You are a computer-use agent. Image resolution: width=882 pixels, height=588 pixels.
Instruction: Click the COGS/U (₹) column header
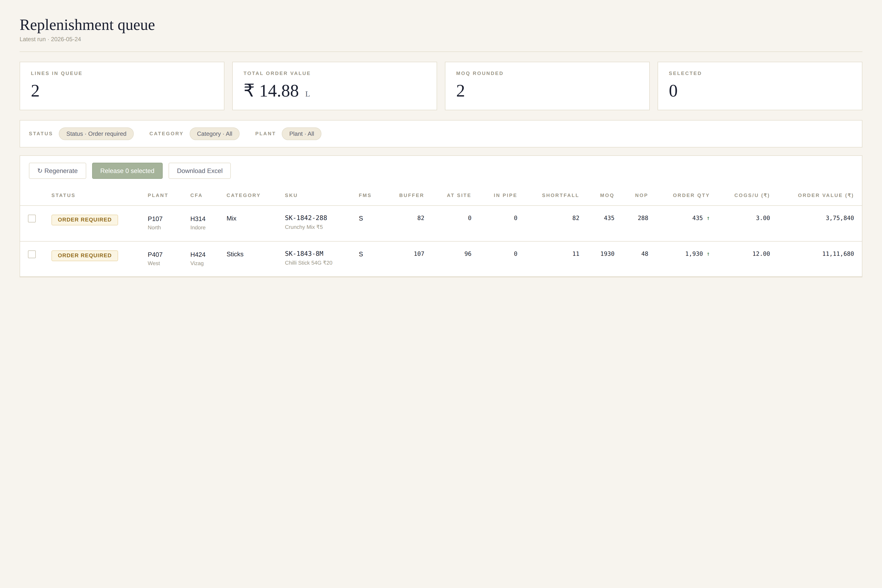pos(752,195)
